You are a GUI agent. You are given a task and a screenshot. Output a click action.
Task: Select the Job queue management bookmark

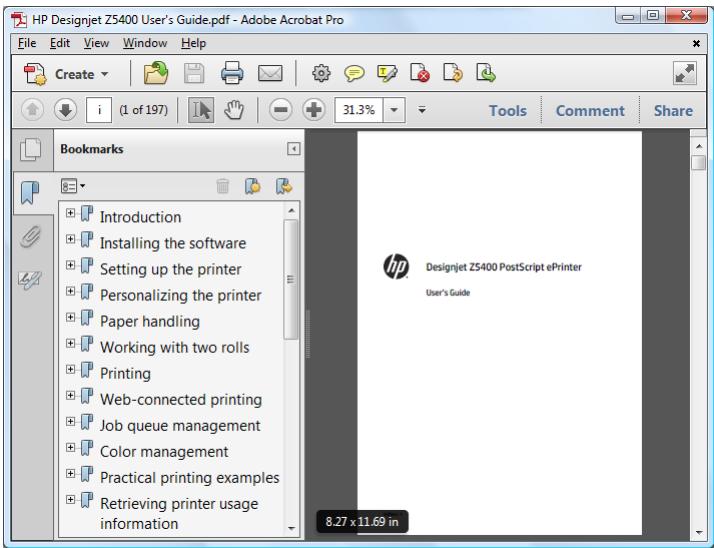click(180, 425)
